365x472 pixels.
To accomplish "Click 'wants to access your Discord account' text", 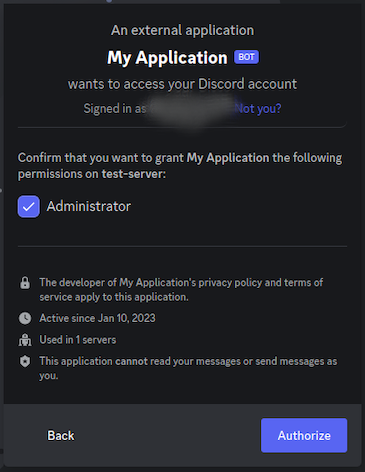I will (182, 84).
